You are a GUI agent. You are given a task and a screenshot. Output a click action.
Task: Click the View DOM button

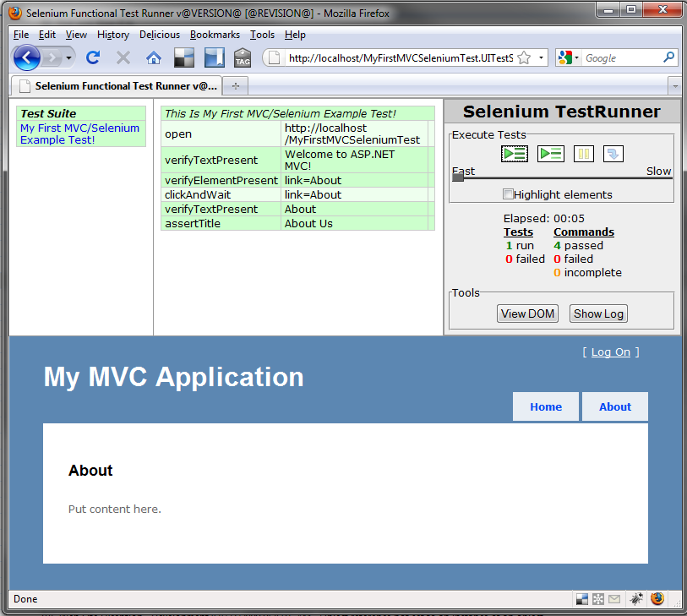pyautogui.click(x=527, y=313)
